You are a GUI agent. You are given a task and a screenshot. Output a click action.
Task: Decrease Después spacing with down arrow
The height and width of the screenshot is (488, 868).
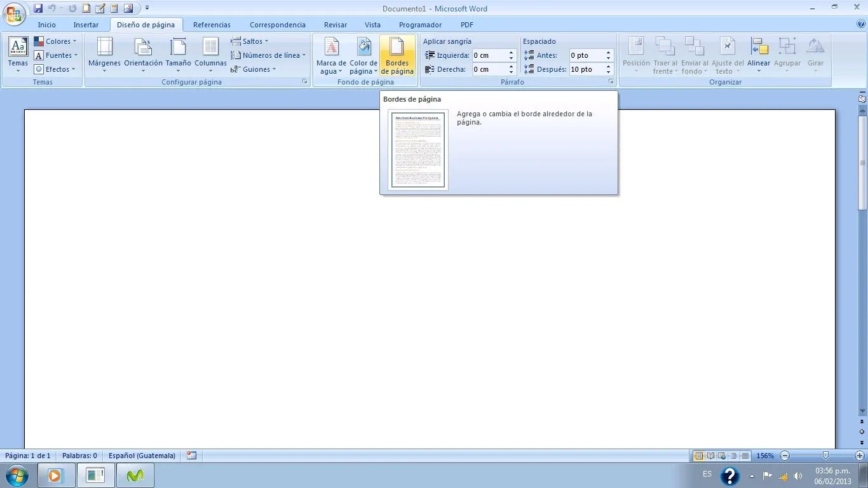tap(609, 72)
